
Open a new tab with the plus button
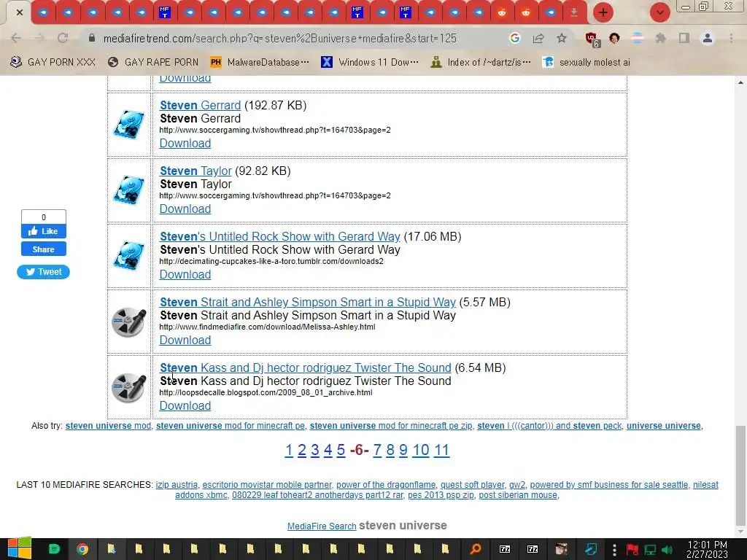[603, 12]
